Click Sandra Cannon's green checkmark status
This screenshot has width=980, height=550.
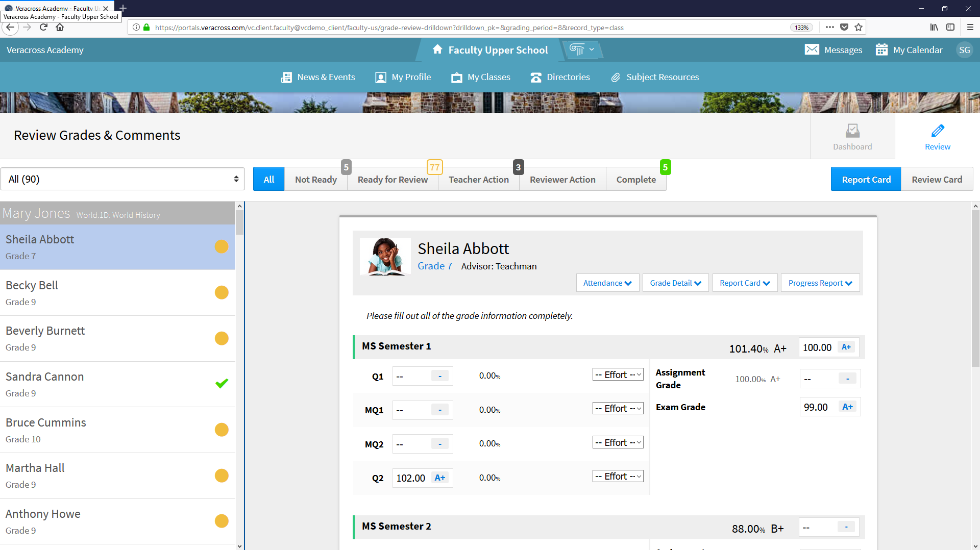click(x=222, y=384)
